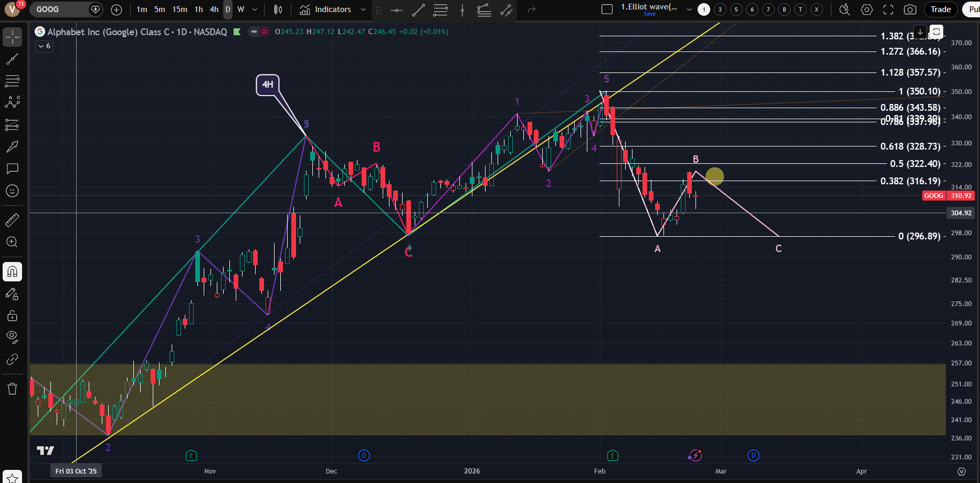
Task: Open the candlestick chart type selector
Action: (278, 9)
